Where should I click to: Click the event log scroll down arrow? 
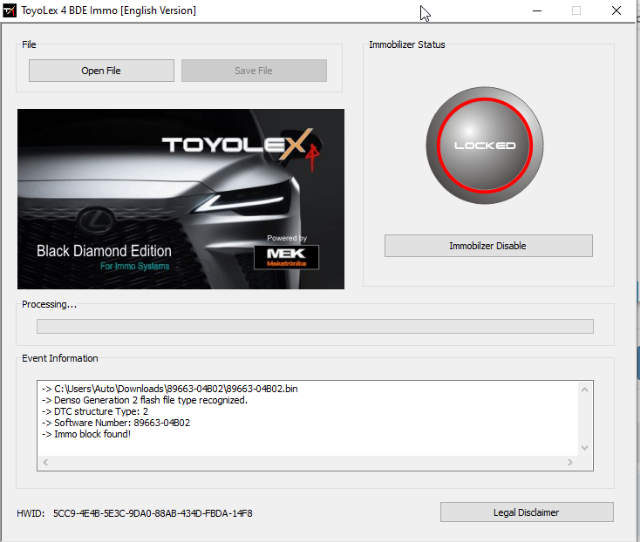pos(584,448)
